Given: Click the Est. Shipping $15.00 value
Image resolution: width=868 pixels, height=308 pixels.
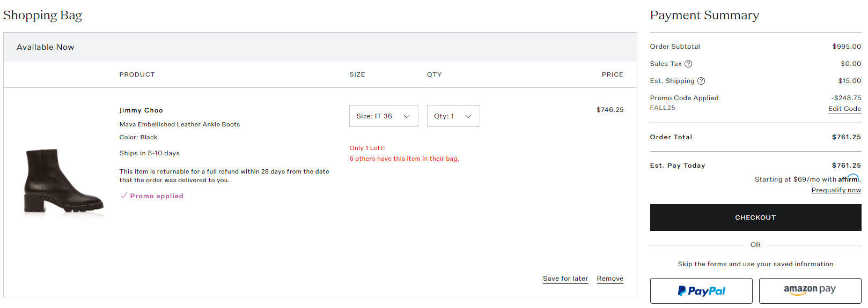Looking at the screenshot, I should pos(850,81).
